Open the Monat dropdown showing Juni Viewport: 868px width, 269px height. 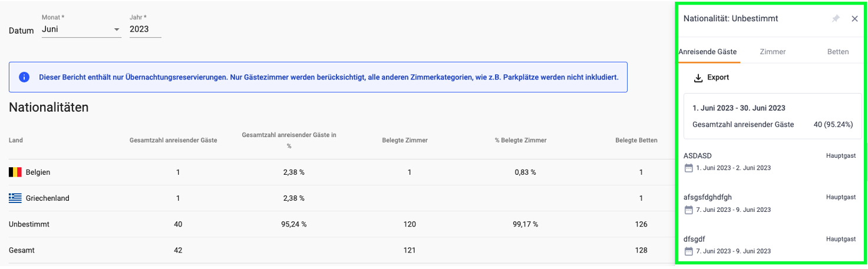[81, 29]
